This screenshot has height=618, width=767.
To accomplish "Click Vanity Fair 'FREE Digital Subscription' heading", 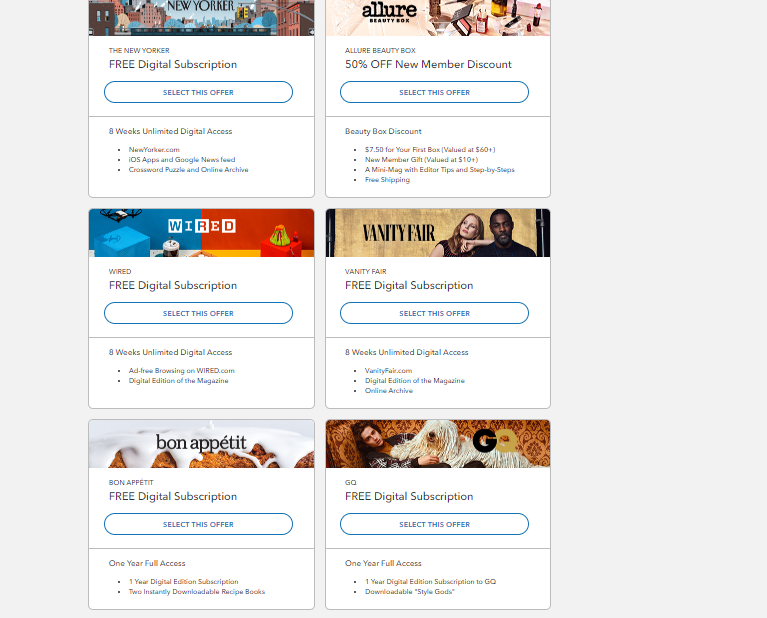I will [409, 285].
